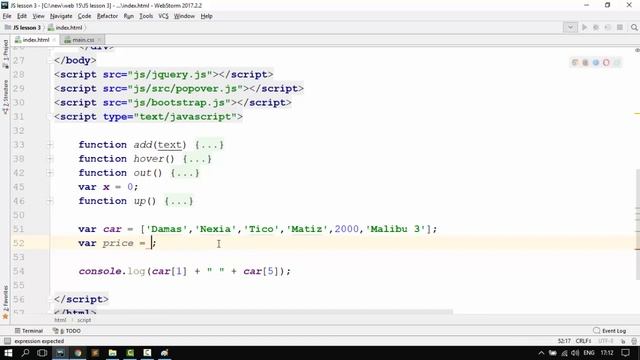Open Search Everywhere magnifier icon
Viewport: 640px width, 360px height.
[634, 27]
